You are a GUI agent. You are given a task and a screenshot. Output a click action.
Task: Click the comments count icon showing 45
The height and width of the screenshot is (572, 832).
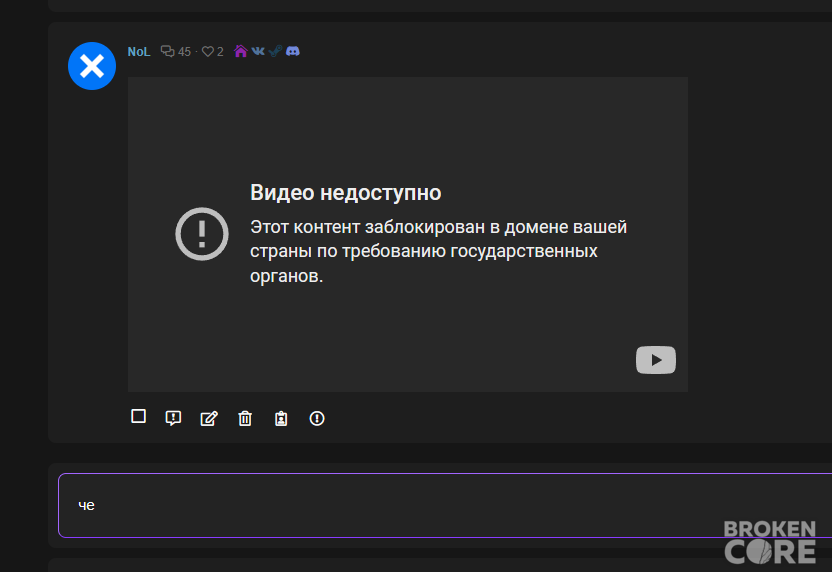point(168,51)
